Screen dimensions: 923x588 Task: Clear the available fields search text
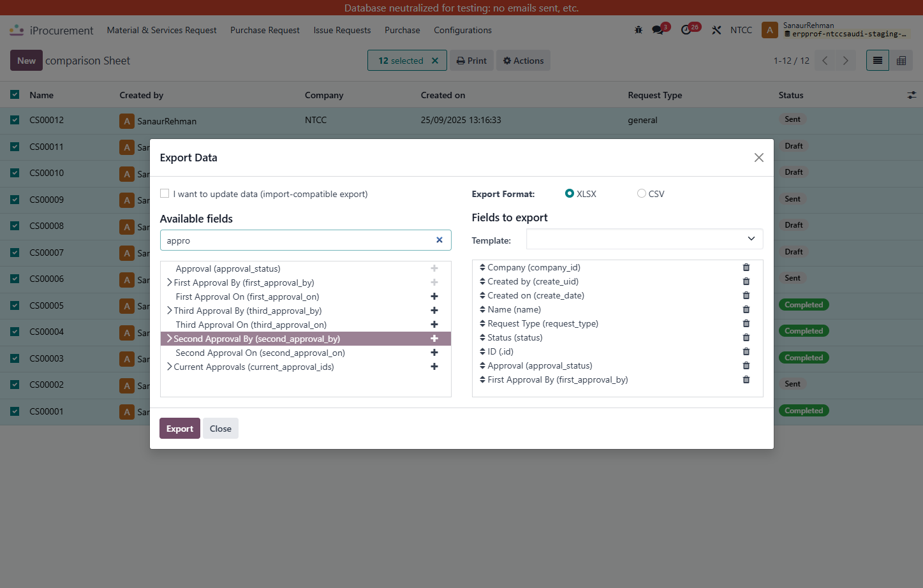[439, 240]
